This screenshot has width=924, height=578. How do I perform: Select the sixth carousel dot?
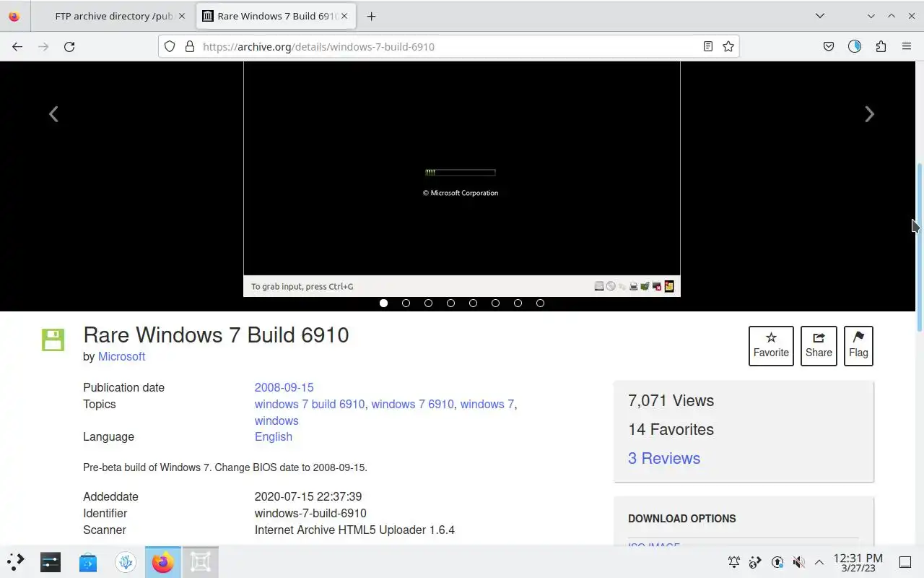coord(495,303)
